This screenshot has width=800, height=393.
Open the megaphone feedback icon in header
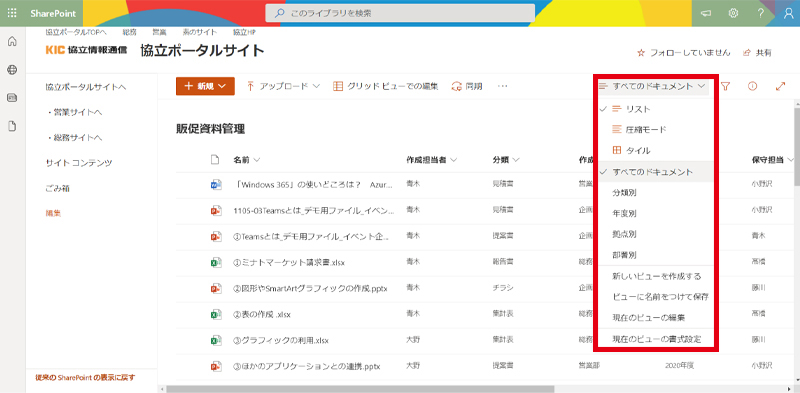[x=706, y=13]
